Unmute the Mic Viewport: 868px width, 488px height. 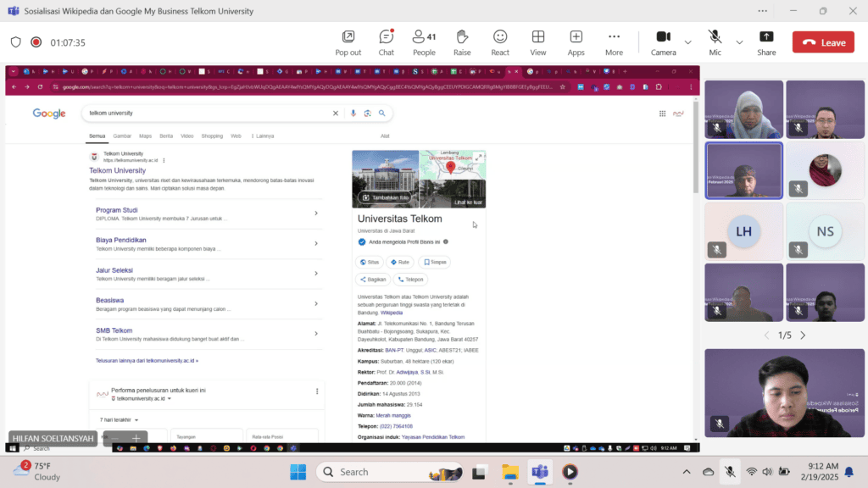point(715,42)
